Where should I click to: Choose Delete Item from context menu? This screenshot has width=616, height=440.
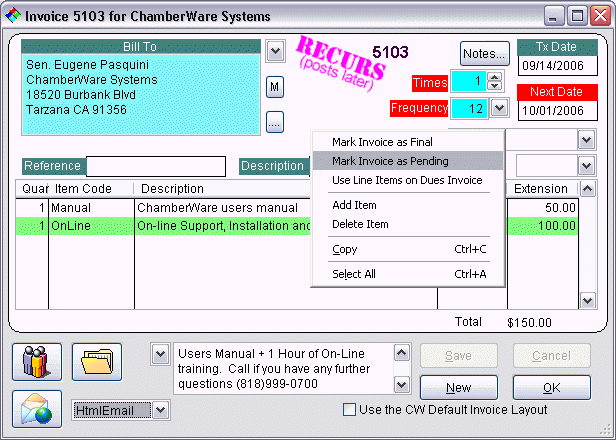click(x=408, y=224)
